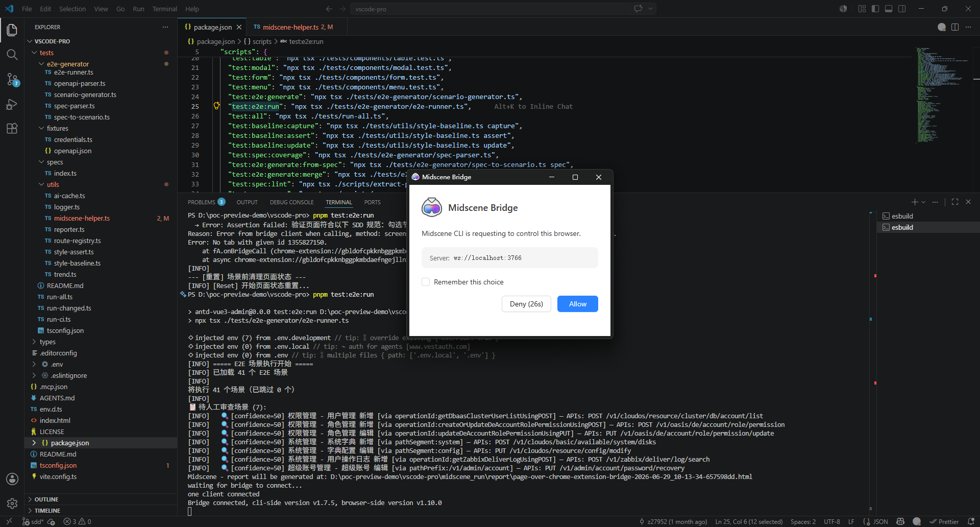Toggle the bottom panel visibility
980x527 pixels.
[889, 9]
